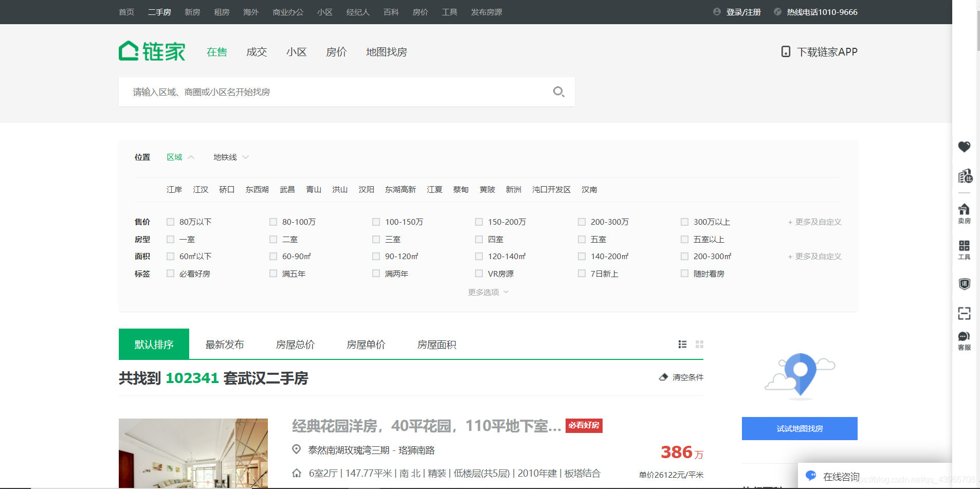
Task: Open the 租房 menu item
Action: 221,12
